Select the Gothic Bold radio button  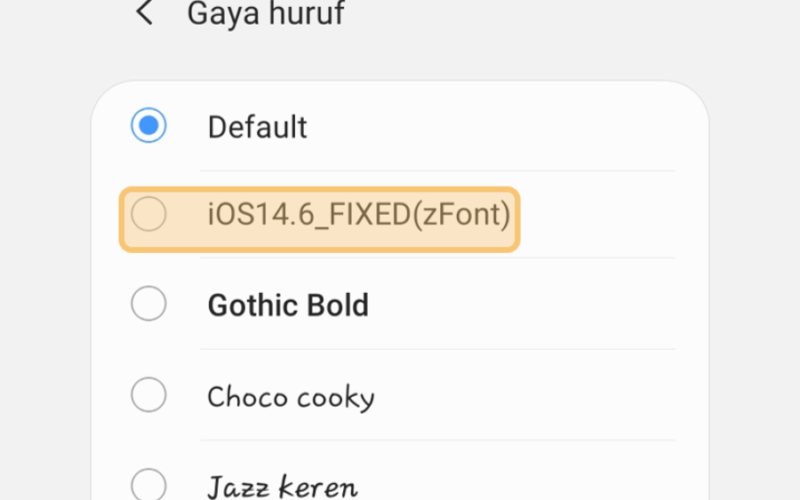pos(148,304)
